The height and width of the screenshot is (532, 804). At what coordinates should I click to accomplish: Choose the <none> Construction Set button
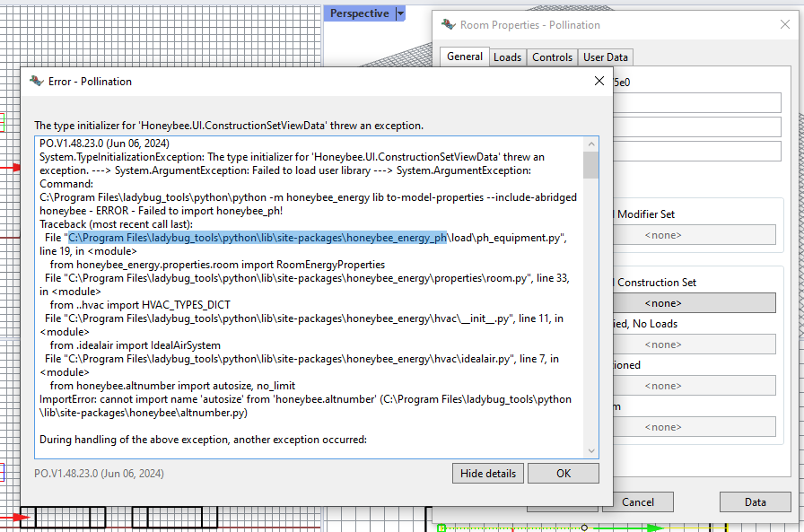(695, 303)
